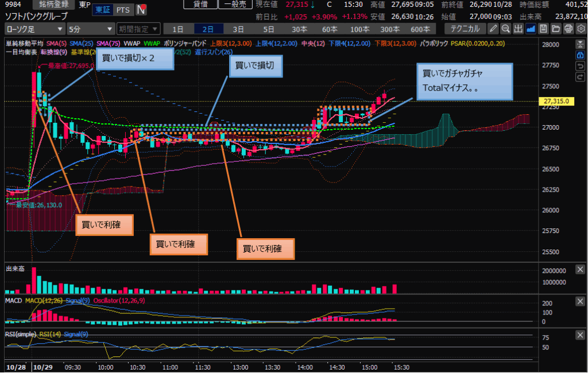Click the save chart floppy icon
The height and width of the screenshot is (373, 588).
(543, 28)
